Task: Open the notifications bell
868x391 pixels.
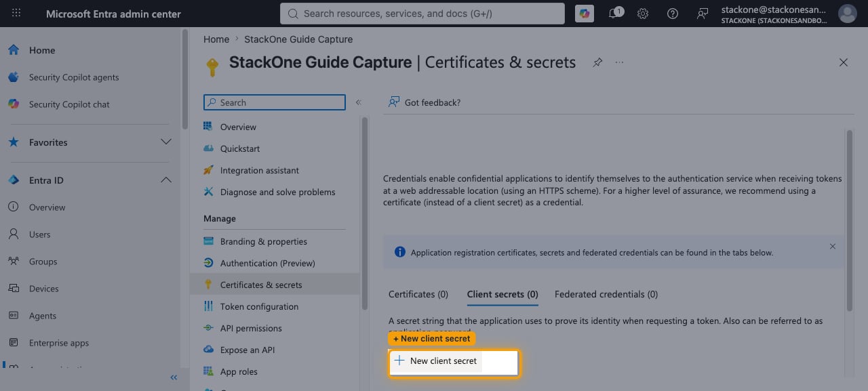Action: (x=616, y=14)
